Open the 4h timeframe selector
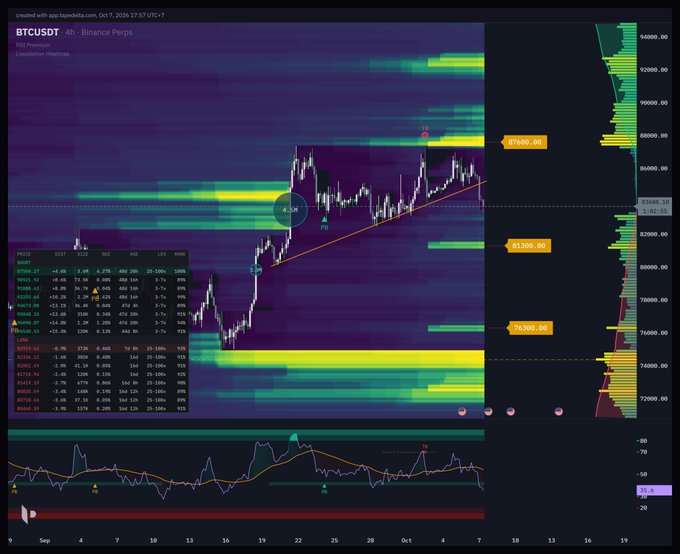This screenshot has width=680, height=554. (x=69, y=33)
